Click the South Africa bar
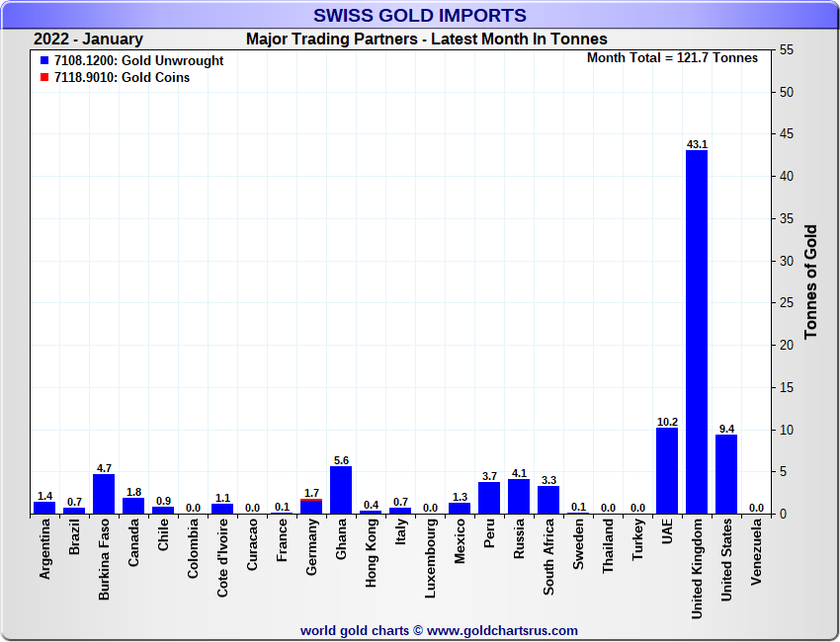The height and width of the screenshot is (642, 840). coord(548,500)
